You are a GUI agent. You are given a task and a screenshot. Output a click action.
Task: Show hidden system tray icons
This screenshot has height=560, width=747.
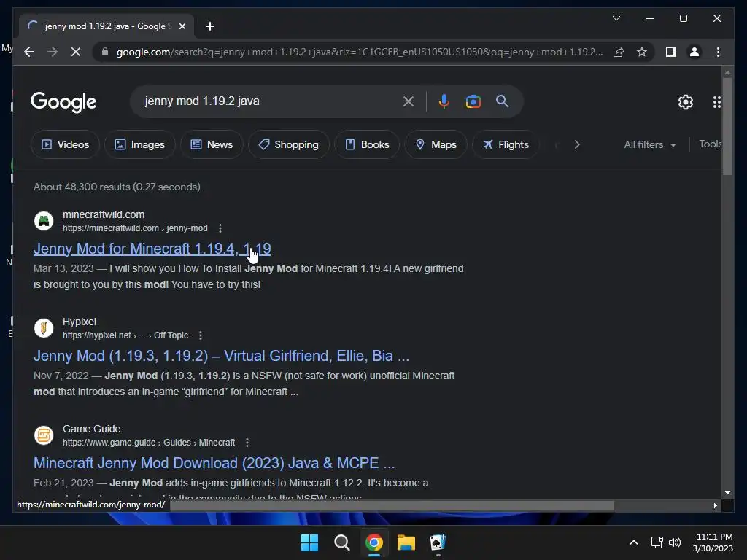point(634,542)
